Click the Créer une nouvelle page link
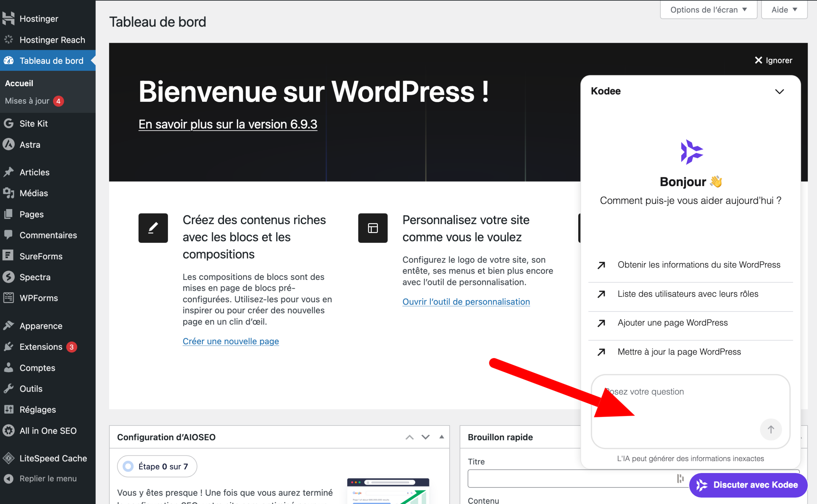817x504 pixels. coord(230,341)
